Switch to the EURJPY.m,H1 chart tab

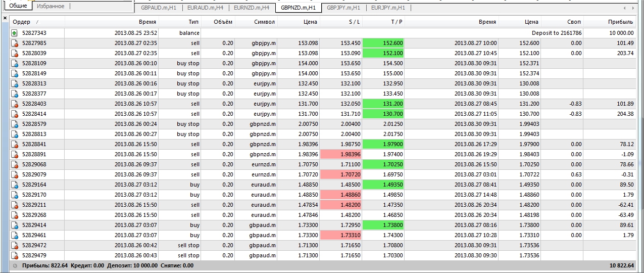(388, 8)
